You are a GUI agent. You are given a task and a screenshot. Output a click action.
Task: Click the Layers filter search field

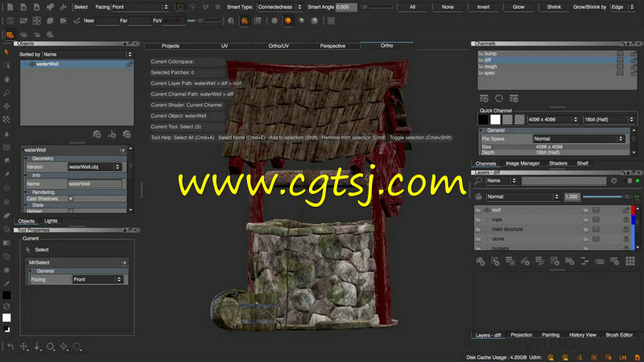[x=564, y=180]
